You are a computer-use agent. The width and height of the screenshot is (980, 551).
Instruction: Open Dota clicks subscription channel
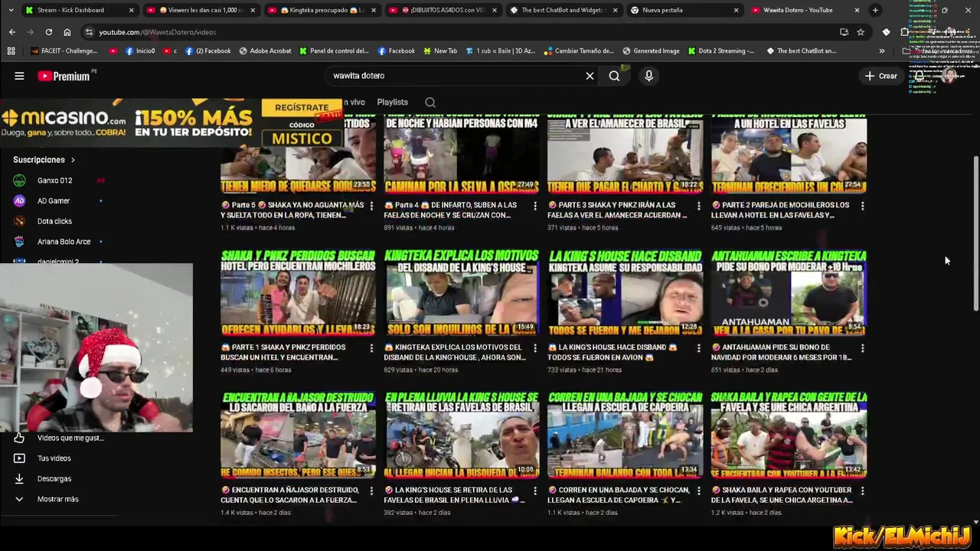pos(54,221)
